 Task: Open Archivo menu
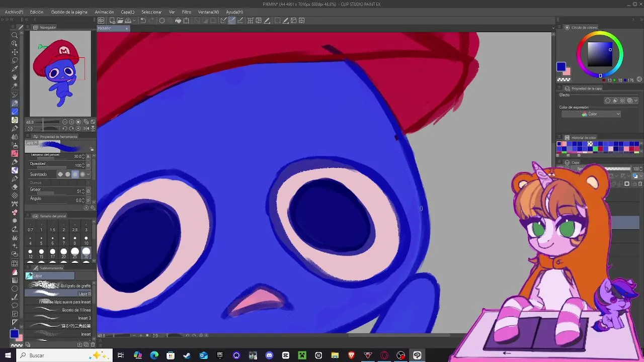coord(14,12)
